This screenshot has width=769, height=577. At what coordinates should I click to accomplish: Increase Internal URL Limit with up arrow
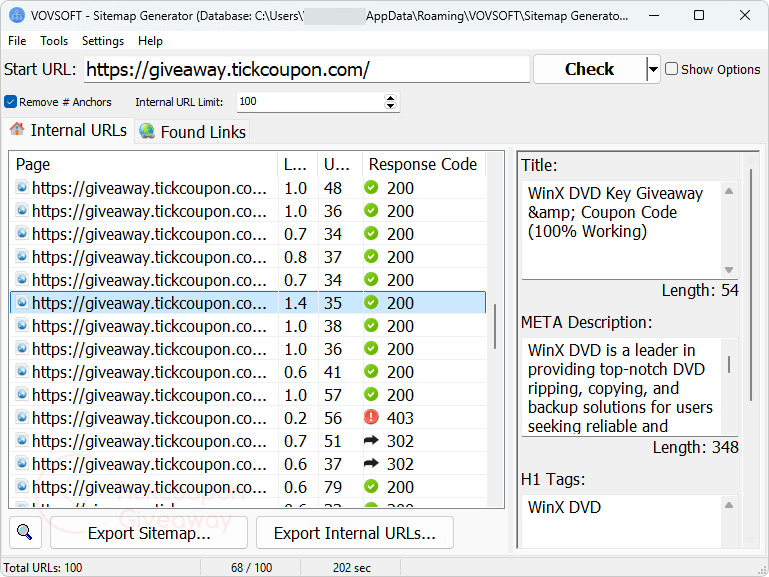pos(390,98)
